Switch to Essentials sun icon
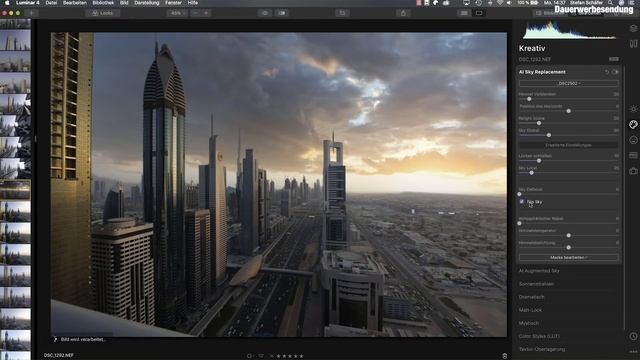The width and height of the screenshot is (640, 360). click(633, 109)
